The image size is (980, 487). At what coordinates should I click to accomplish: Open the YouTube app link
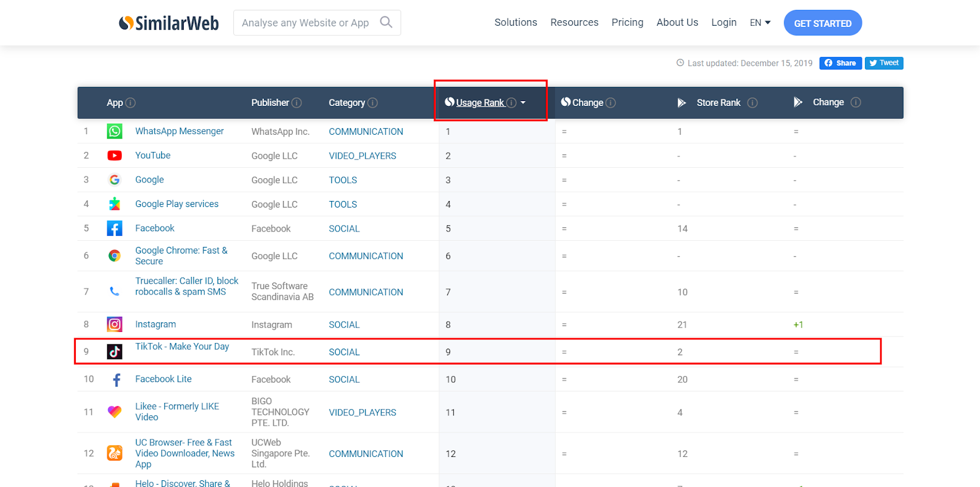pos(153,156)
